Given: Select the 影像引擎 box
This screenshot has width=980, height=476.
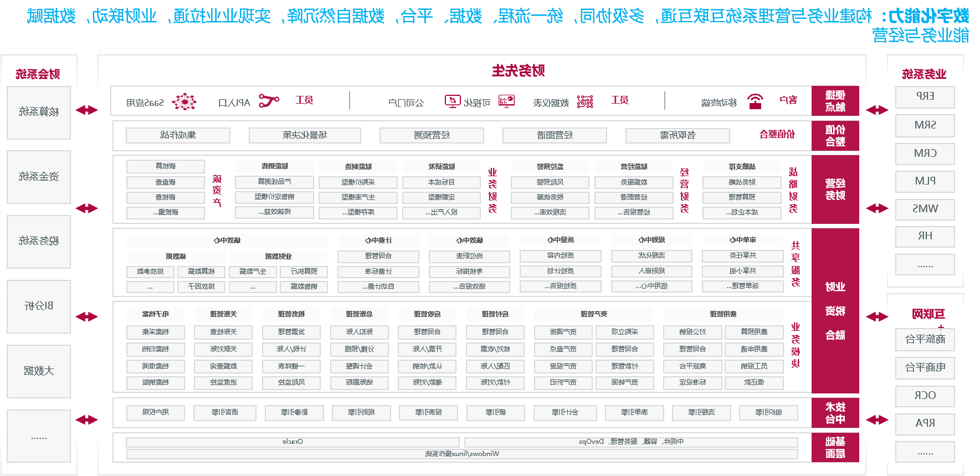Looking at the screenshot, I should pyautogui.click(x=294, y=413).
